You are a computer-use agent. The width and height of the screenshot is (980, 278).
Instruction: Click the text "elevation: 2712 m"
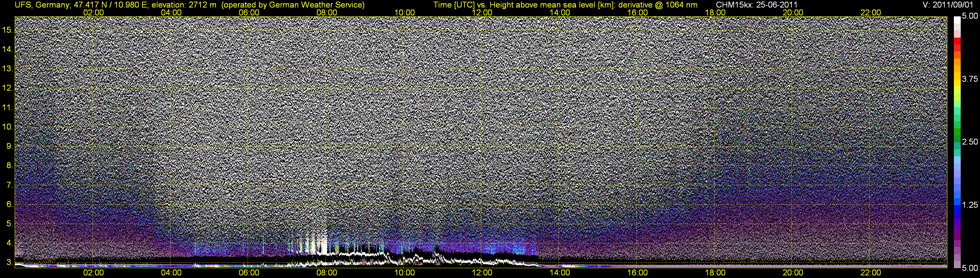[184, 5]
